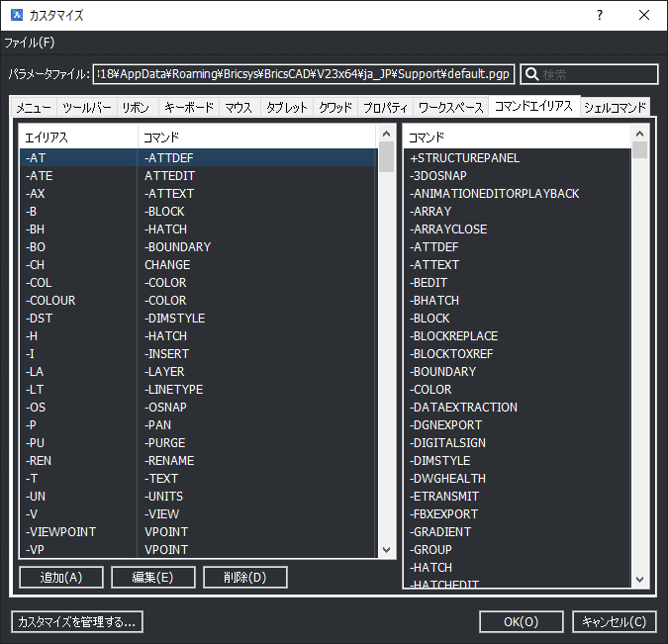Switch to the リボン tab
This screenshot has width=668, height=644.
pyautogui.click(x=136, y=107)
